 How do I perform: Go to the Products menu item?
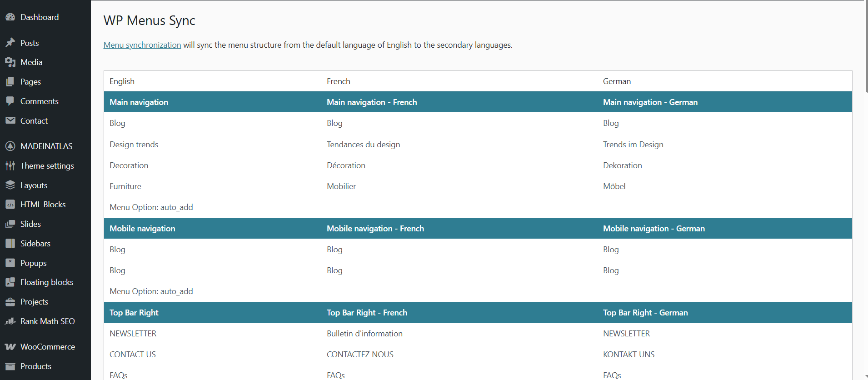pos(35,366)
